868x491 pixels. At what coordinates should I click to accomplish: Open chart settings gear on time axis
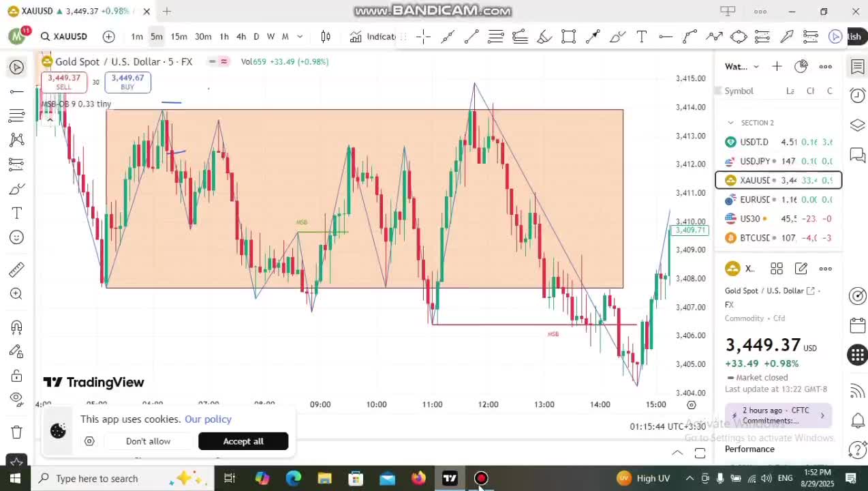click(691, 405)
